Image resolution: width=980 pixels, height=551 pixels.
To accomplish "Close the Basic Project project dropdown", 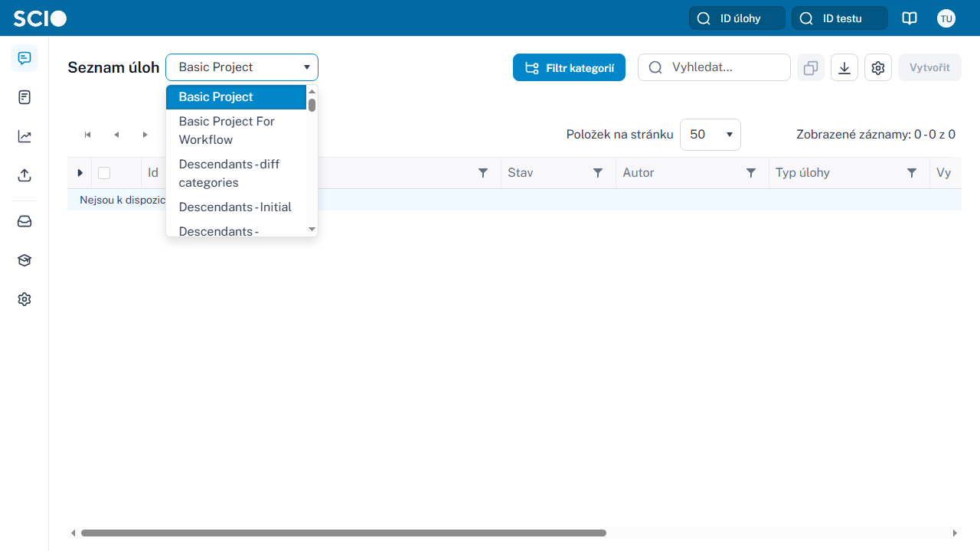I will click(x=242, y=67).
